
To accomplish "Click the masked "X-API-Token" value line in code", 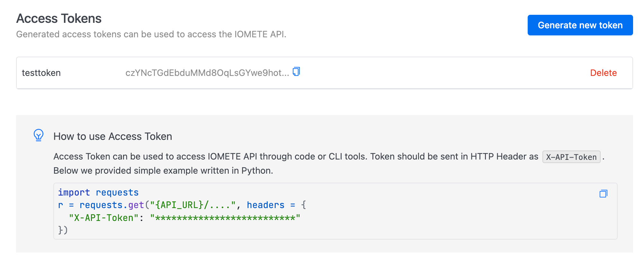I will [184, 218].
